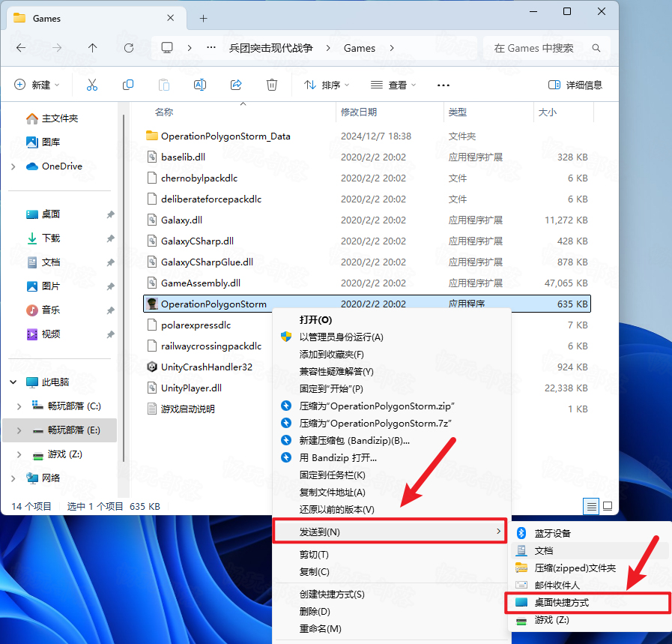Go back with the left arrow

[20, 48]
